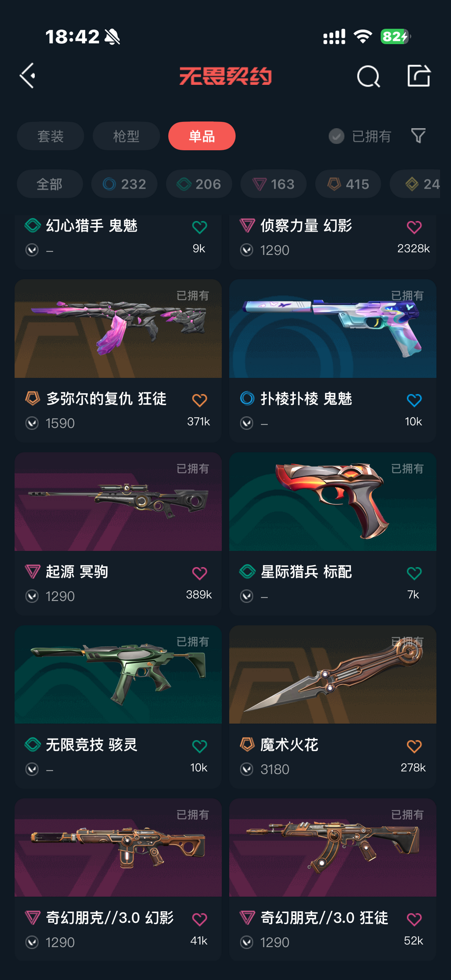Open the search magnifier icon
The image size is (451, 980).
(368, 76)
